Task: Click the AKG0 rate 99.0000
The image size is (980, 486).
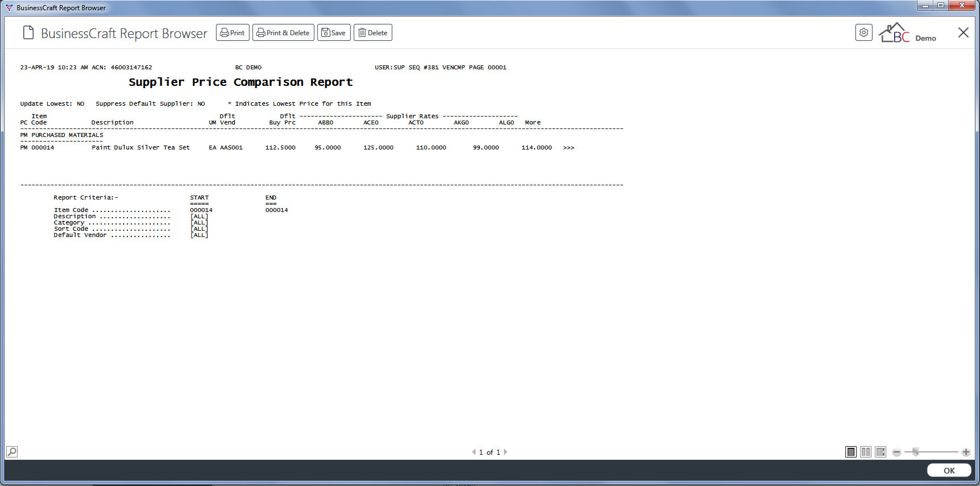Action: point(486,148)
